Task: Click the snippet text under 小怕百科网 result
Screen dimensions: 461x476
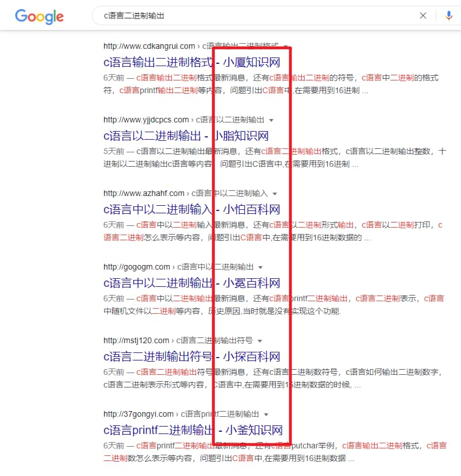Action: (x=273, y=231)
